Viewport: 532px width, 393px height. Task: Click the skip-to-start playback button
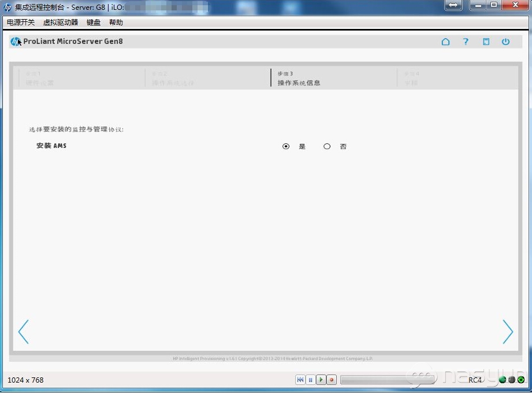(300, 380)
